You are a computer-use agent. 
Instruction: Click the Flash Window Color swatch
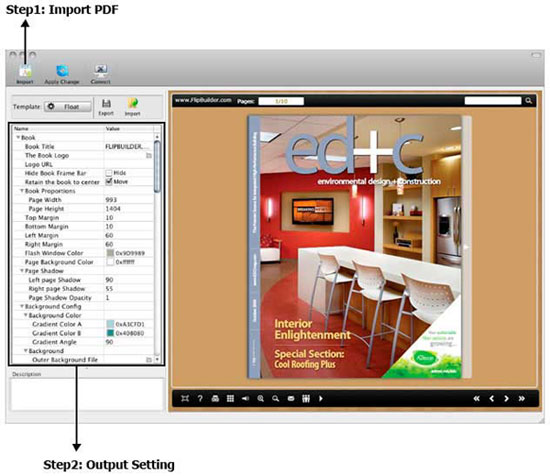[110, 253]
